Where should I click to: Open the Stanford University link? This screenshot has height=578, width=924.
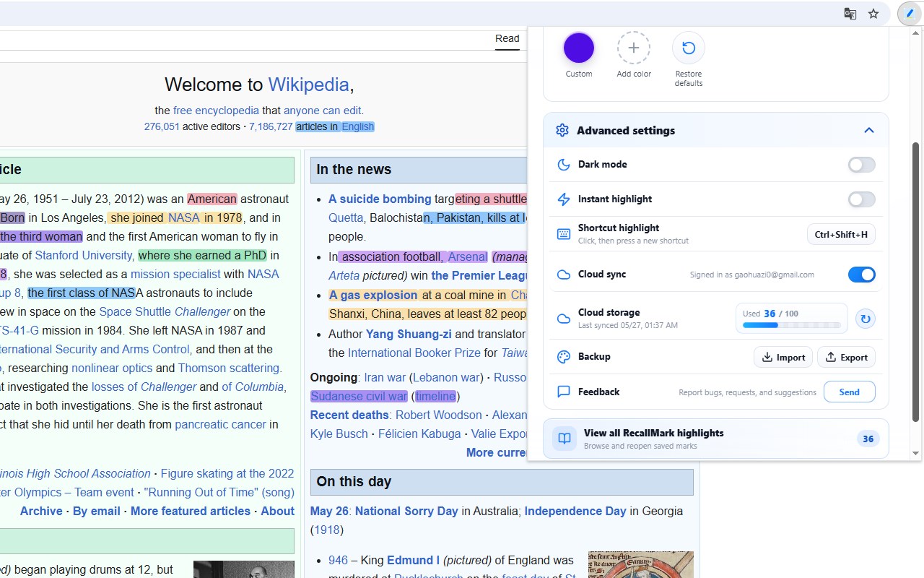tap(84, 255)
